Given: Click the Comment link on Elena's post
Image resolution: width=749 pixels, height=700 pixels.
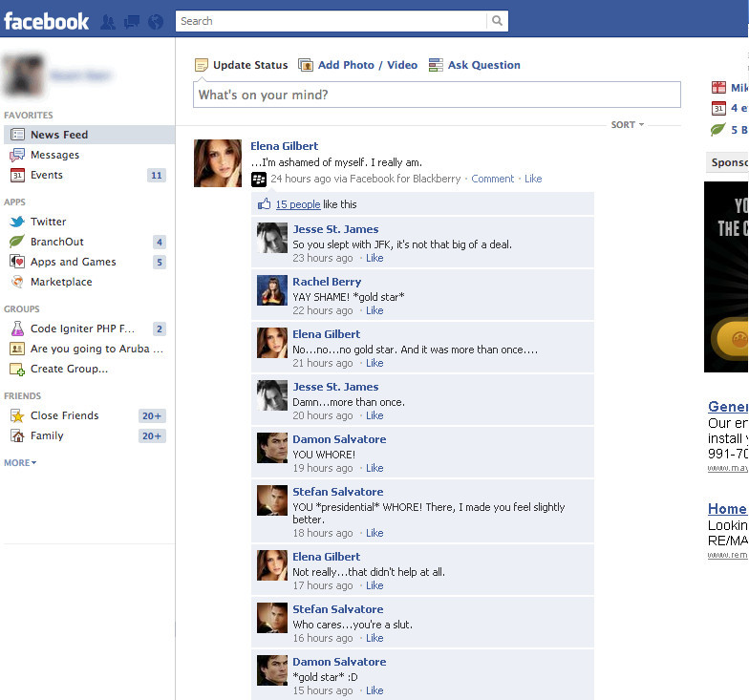Looking at the screenshot, I should click(x=493, y=179).
